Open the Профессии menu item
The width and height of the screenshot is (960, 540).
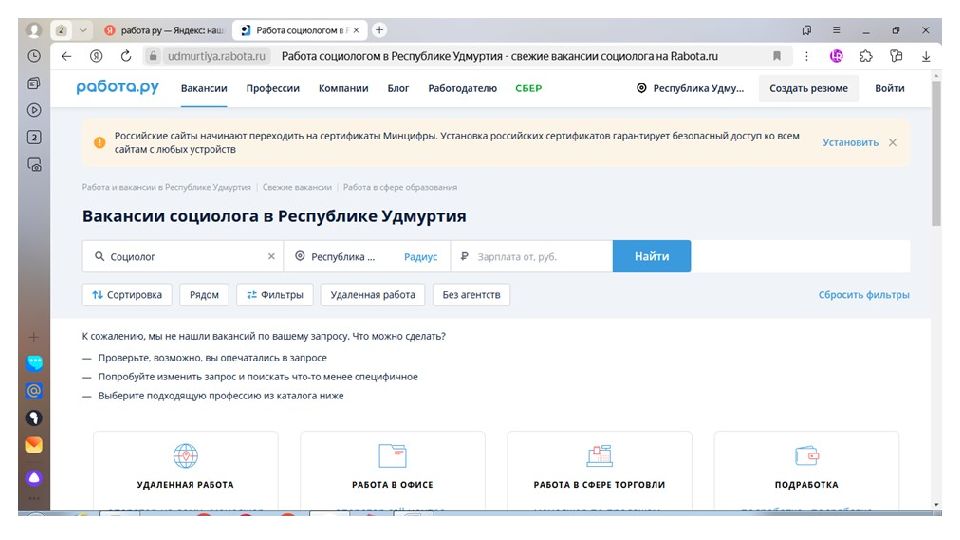tap(273, 88)
